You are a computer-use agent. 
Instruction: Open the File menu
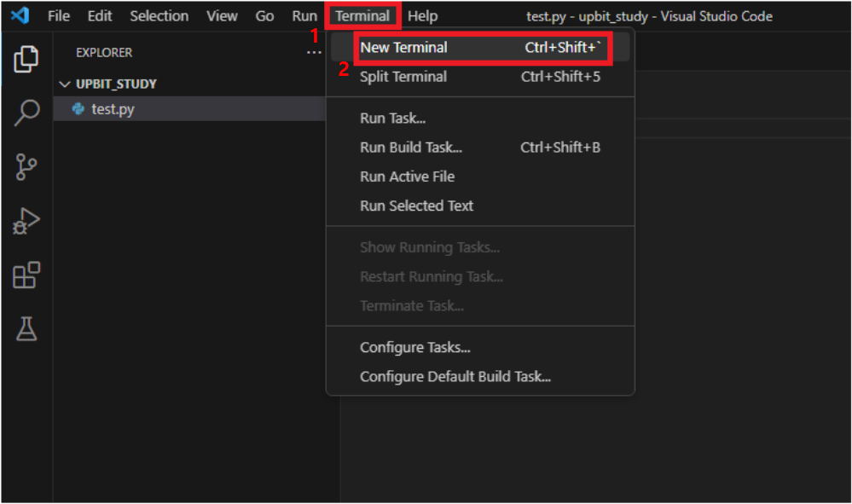click(x=59, y=16)
